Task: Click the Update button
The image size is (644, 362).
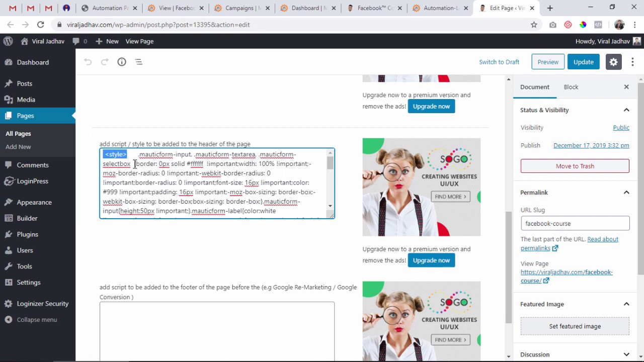Action: pos(584,62)
